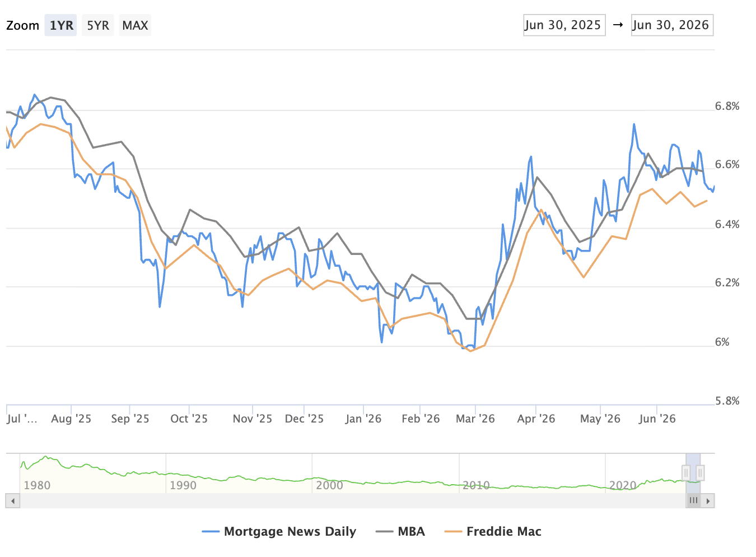Image resolution: width=756 pixels, height=557 pixels.
Task: Click navigator scrollbar right arrow
Action: (x=708, y=500)
